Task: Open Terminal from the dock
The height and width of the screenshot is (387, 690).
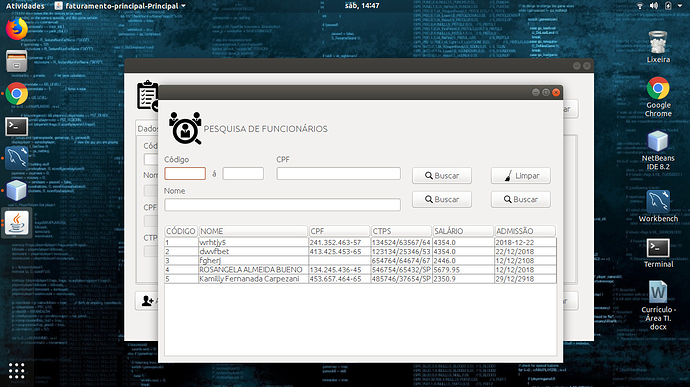Action: click(17, 126)
